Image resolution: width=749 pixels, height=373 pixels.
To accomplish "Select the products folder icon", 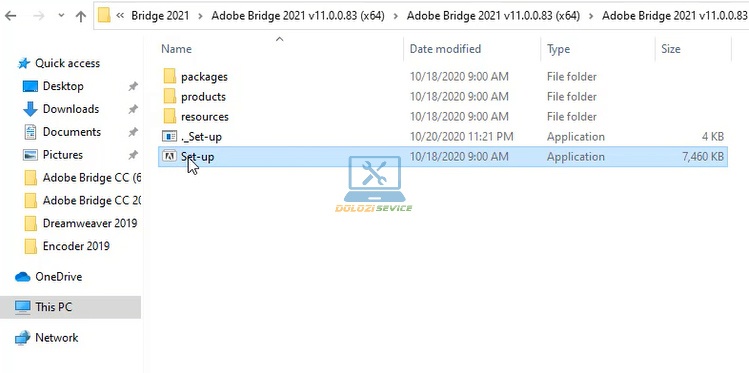I will tap(170, 96).
